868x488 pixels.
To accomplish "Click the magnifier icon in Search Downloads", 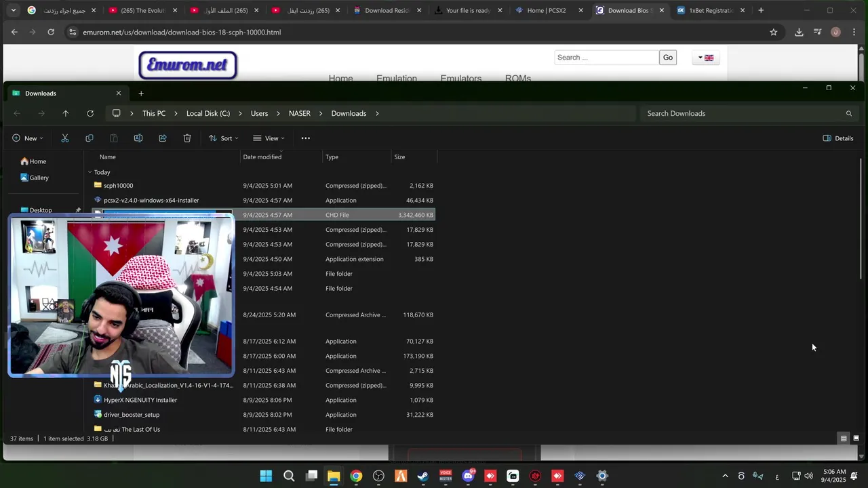I will 848,114.
